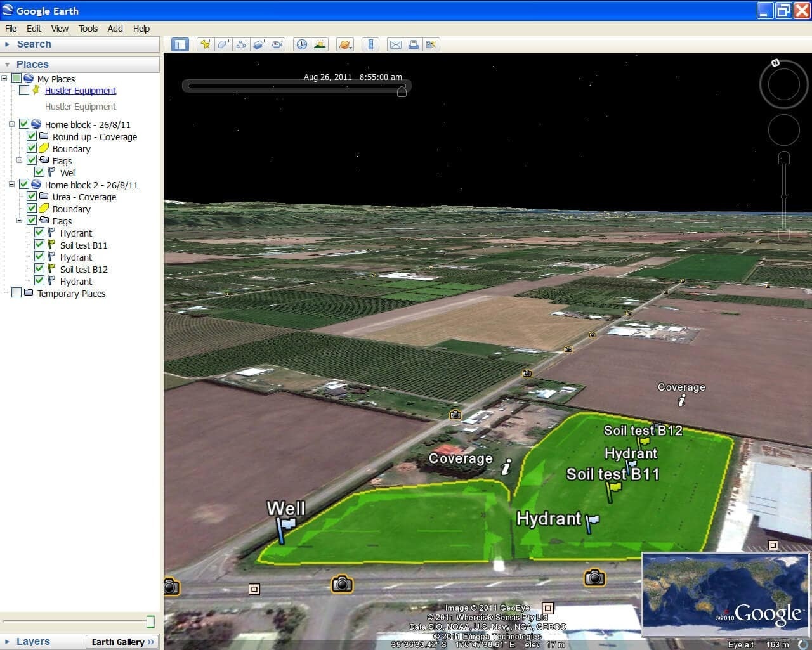Uncheck the Home block - 26/8/11 checkbox
Screen dimensions: 812x650
tap(24, 124)
